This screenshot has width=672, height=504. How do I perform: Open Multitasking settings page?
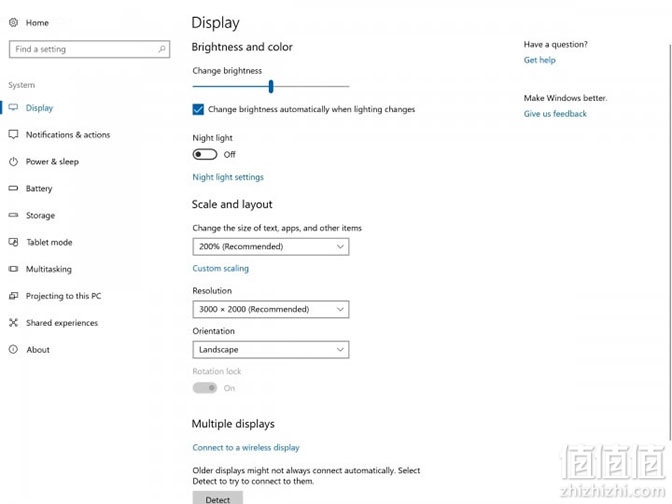48,269
